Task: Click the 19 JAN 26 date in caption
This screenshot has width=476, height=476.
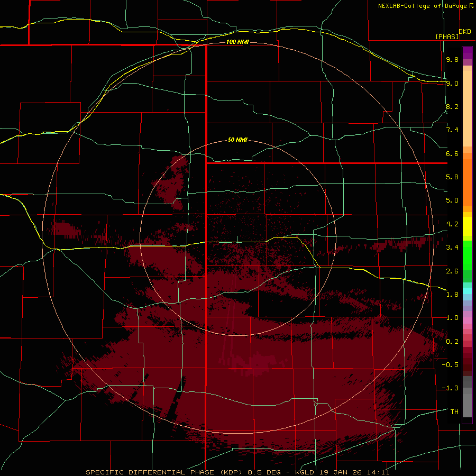Action: (x=341, y=472)
